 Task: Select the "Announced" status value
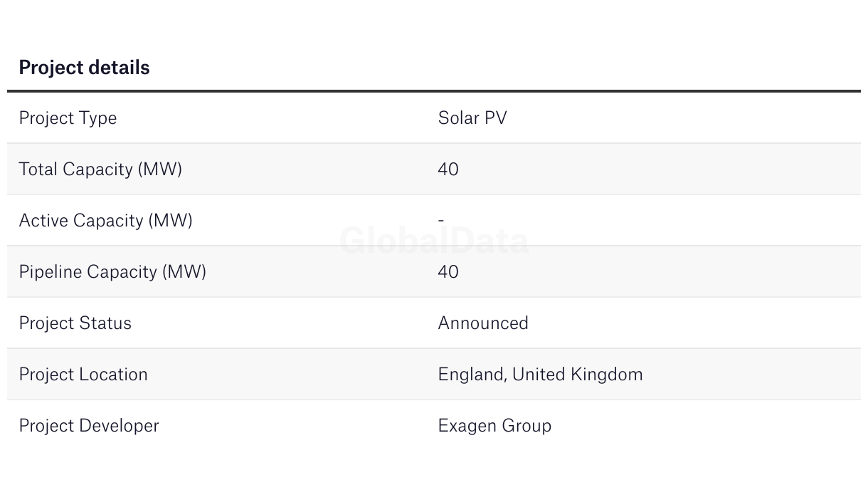[483, 323]
